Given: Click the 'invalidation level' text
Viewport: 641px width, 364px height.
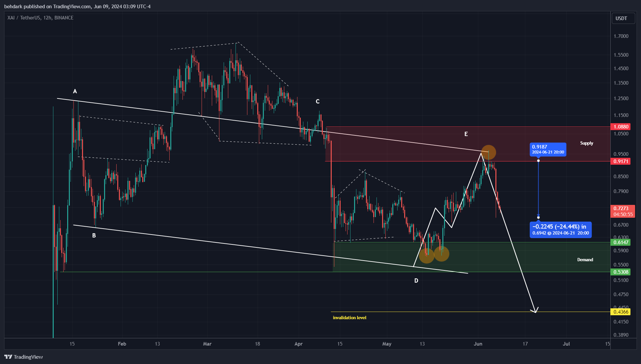Looking at the screenshot, I should coord(349,318).
